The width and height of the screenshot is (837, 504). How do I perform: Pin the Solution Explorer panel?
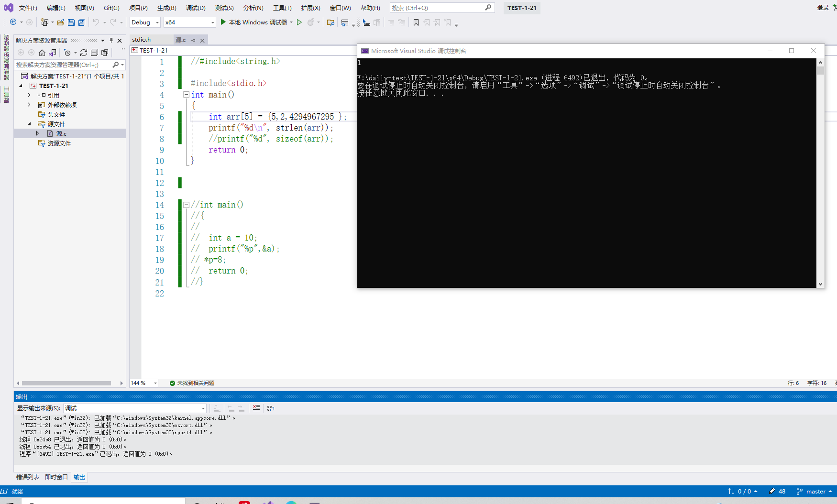coord(111,40)
